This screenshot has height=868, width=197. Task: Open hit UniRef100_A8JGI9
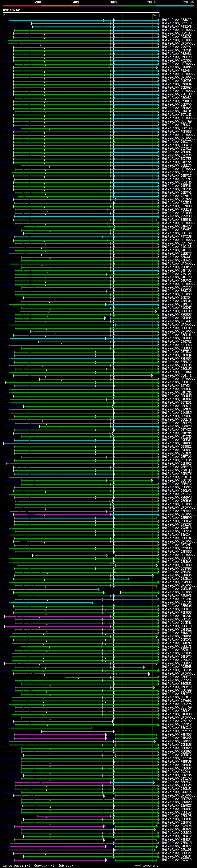coord(177,20)
